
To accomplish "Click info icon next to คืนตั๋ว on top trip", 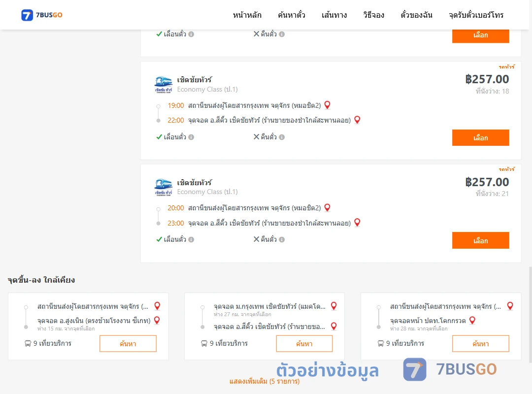I will [x=282, y=34].
